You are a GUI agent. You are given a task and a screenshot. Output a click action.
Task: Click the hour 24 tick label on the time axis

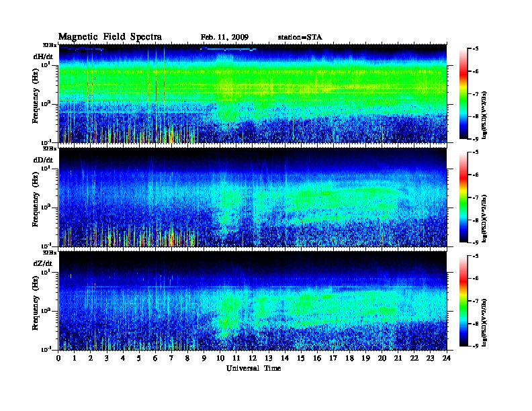[x=447, y=358]
